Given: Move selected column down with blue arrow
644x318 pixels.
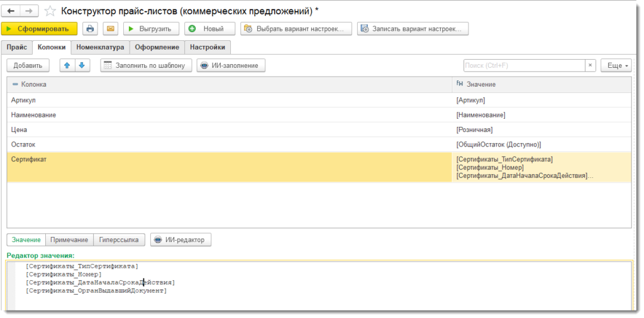Looking at the screenshot, I should pyautogui.click(x=82, y=65).
